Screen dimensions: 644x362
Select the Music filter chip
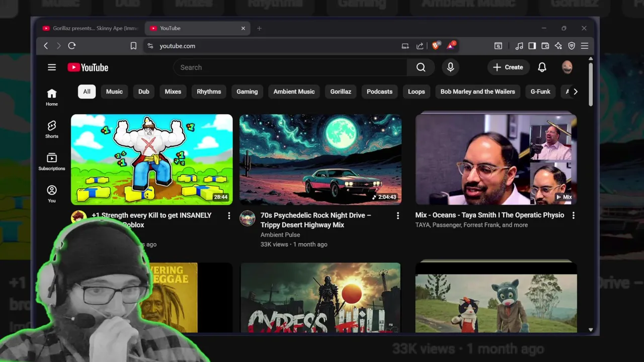114,92
